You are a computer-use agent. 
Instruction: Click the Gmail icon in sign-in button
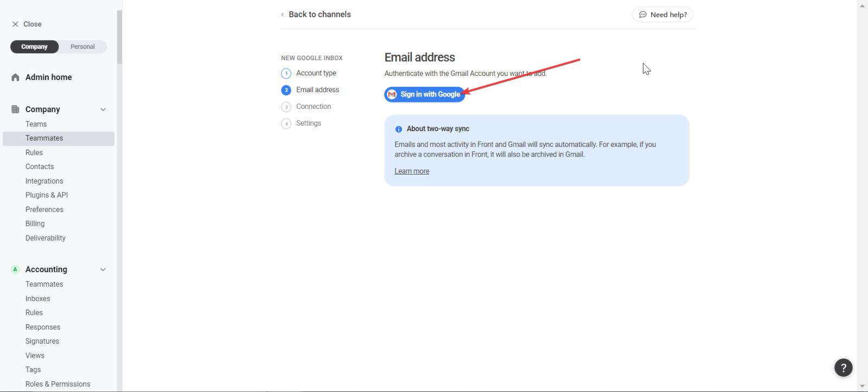point(392,94)
